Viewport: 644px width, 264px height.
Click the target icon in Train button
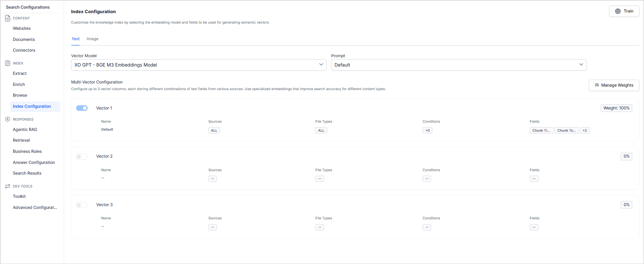[x=618, y=11]
